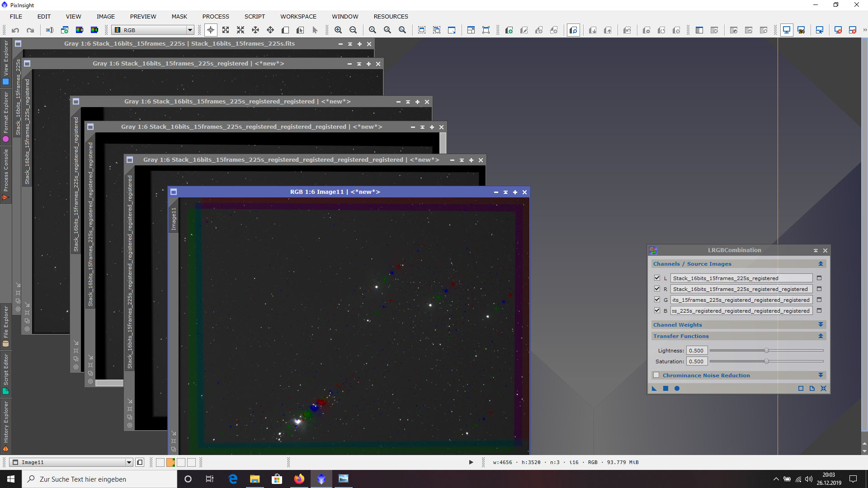Reset the LRGBCombination process using reset icon
This screenshot has height=488, width=868.
click(823, 389)
